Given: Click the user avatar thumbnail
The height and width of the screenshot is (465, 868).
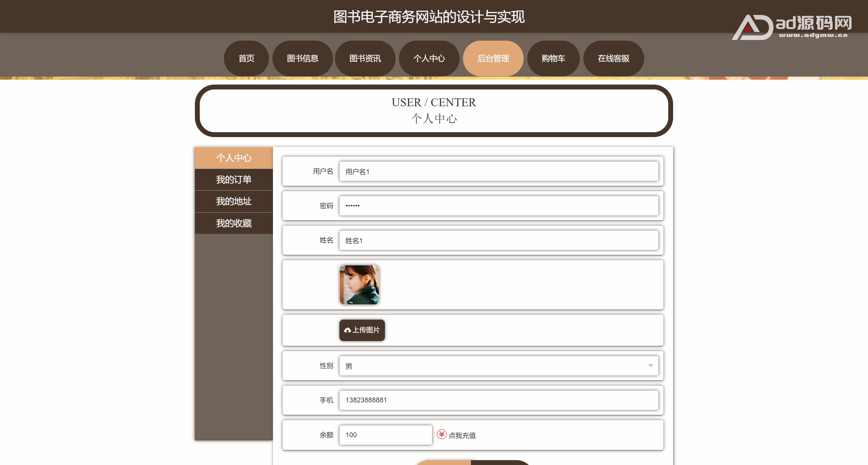Looking at the screenshot, I should click(359, 285).
